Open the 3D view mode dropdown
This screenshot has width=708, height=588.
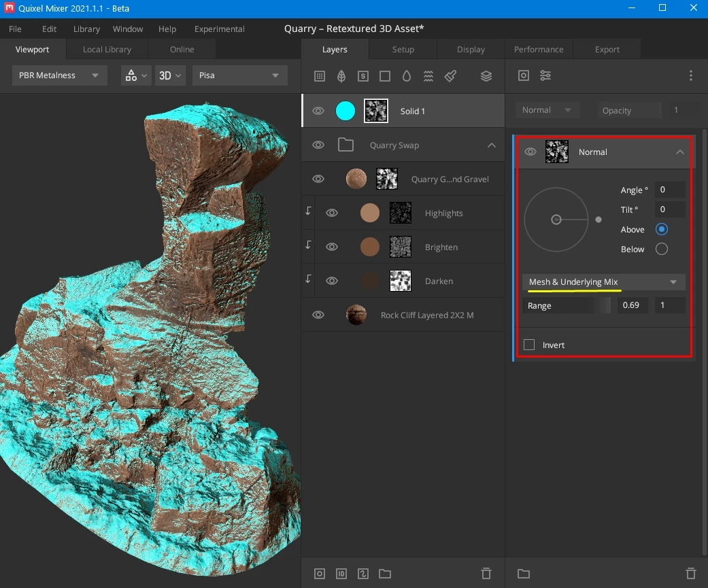click(170, 75)
